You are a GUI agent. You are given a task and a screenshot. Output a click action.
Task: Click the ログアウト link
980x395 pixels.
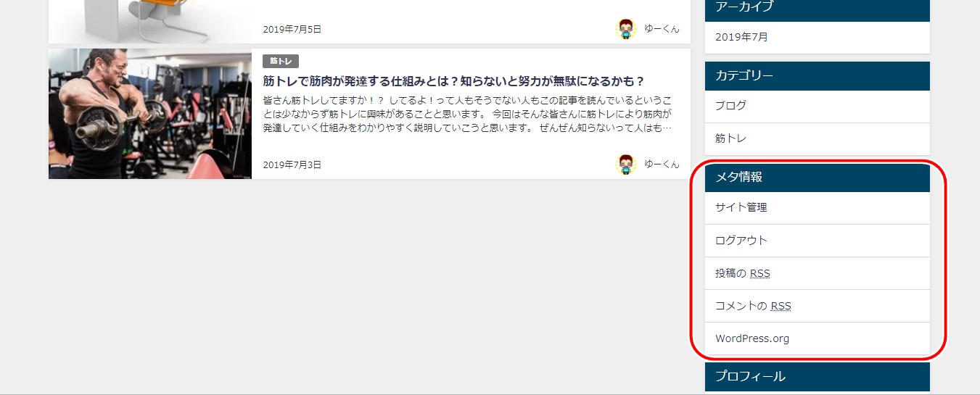741,241
